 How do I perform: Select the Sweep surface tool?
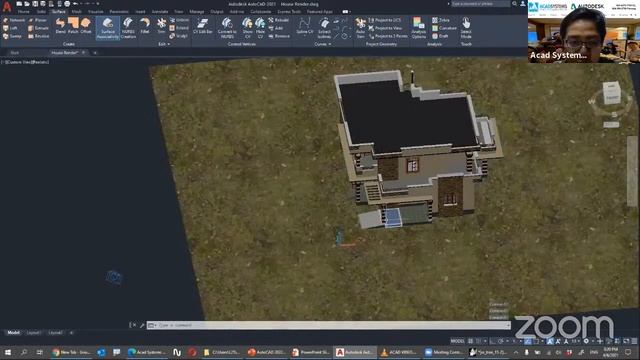point(12,36)
